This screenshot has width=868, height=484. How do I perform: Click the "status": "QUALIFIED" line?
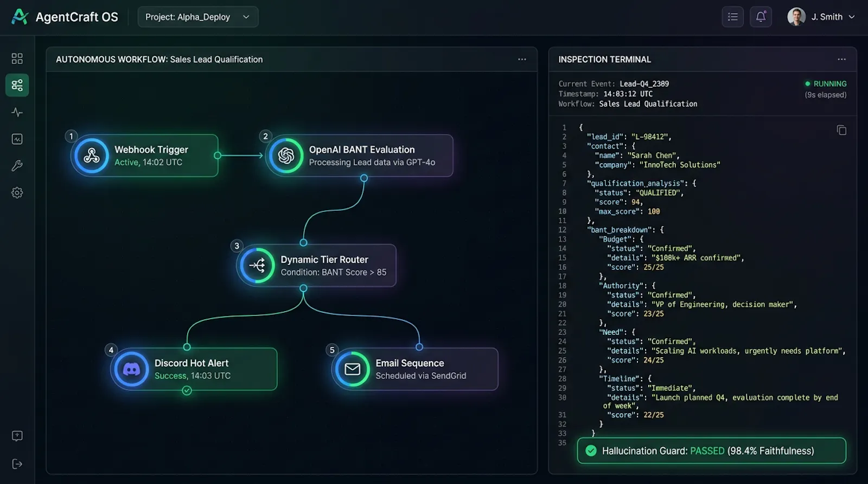click(x=639, y=193)
